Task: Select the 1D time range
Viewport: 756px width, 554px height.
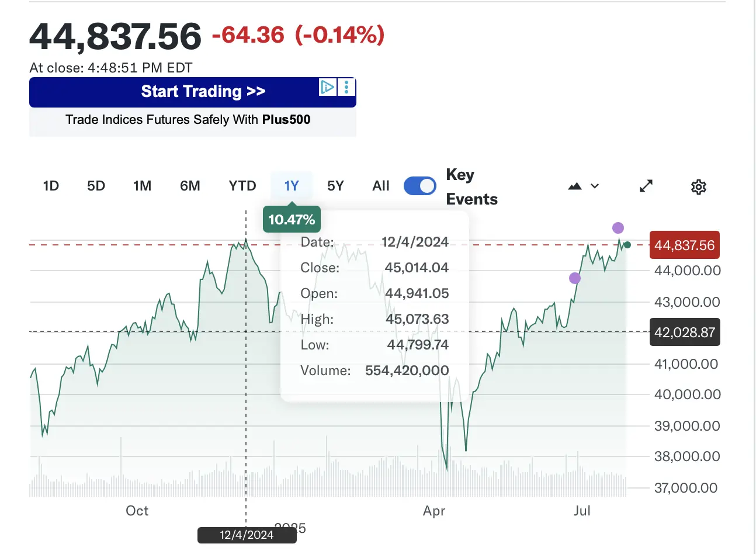Action: tap(51, 186)
